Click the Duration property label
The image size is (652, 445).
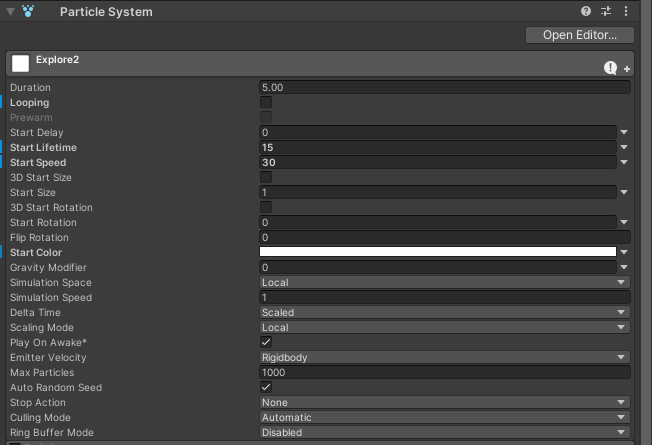[x=30, y=87]
